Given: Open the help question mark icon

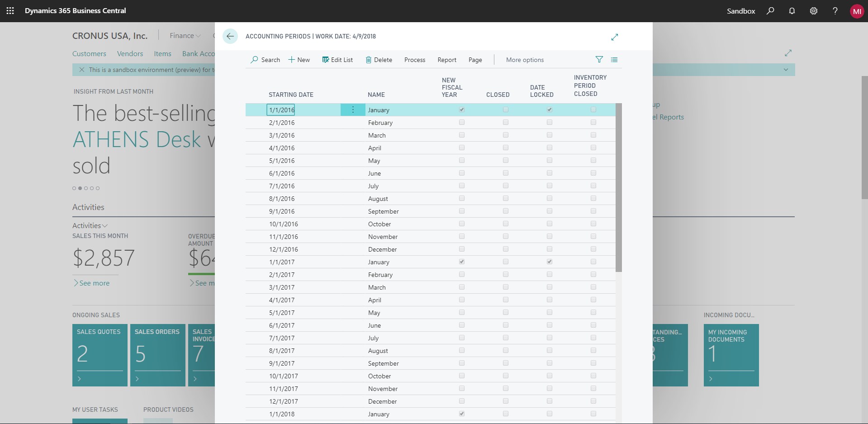Looking at the screenshot, I should pos(835,11).
